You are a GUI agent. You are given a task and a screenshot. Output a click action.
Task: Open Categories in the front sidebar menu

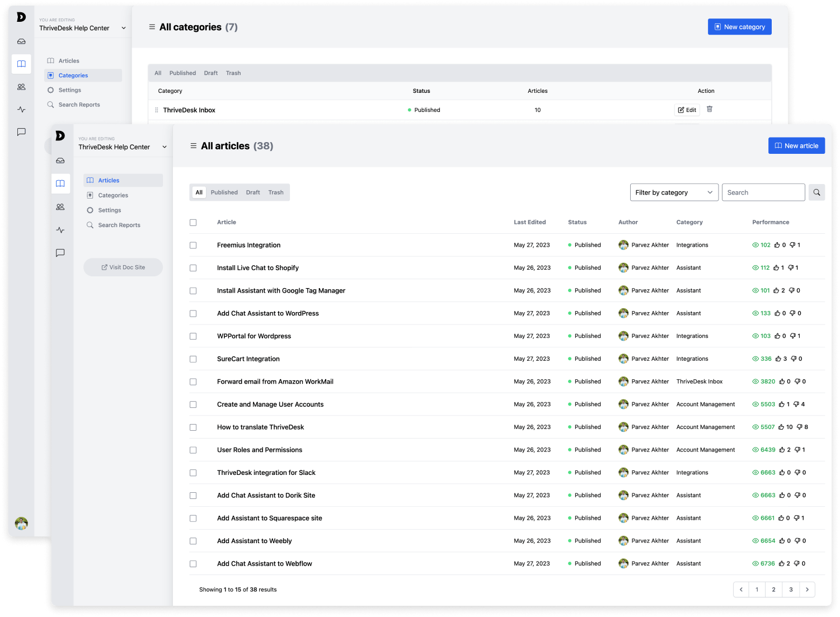pyautogui.click(x=123, y=195)
